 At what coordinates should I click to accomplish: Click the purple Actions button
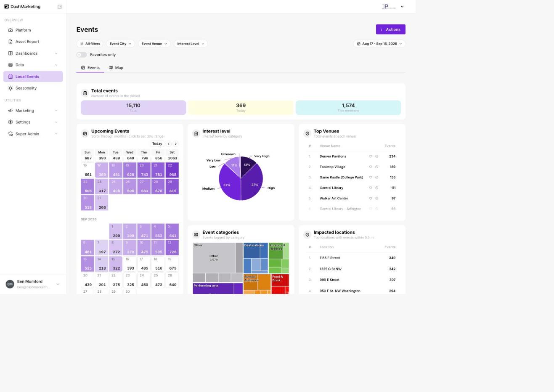point(390,29)
